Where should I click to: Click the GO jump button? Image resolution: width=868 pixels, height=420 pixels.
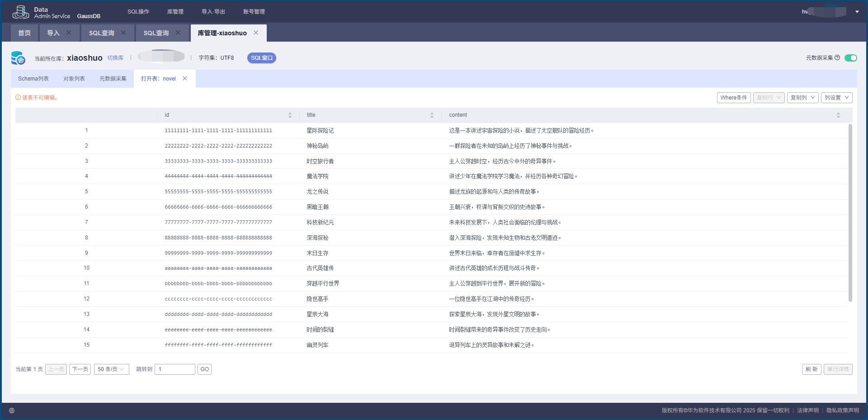coord(204,369)
